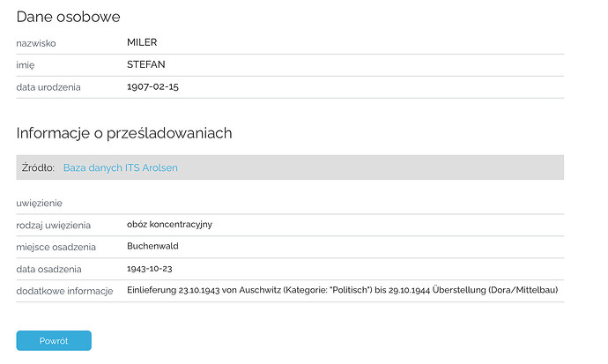608x364 pixels.
Task: Click the surname value MILER
Action: tap(142, 42)
